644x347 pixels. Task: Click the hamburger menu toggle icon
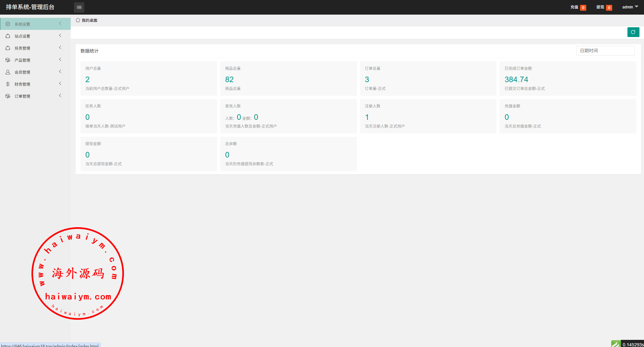79,7
